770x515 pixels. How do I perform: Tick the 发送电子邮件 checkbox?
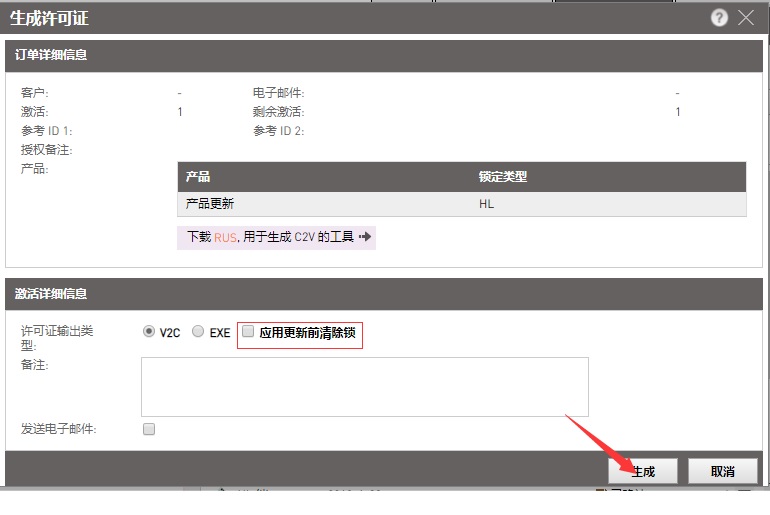[x=149, y=429]
